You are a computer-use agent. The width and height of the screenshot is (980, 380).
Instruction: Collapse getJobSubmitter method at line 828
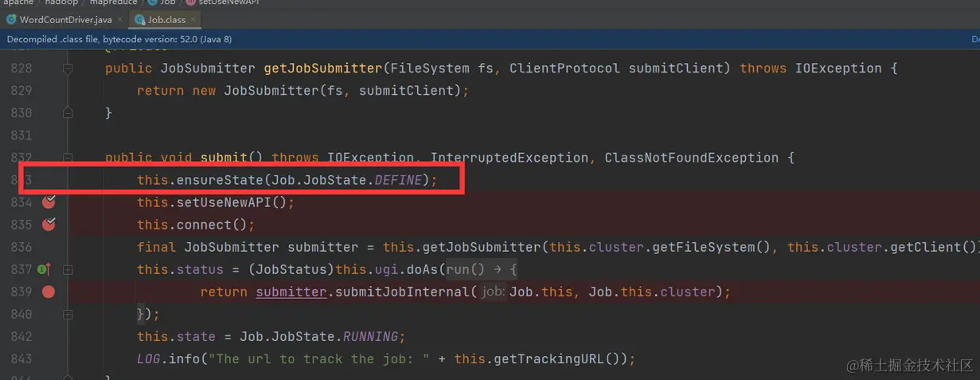point(68,69)
